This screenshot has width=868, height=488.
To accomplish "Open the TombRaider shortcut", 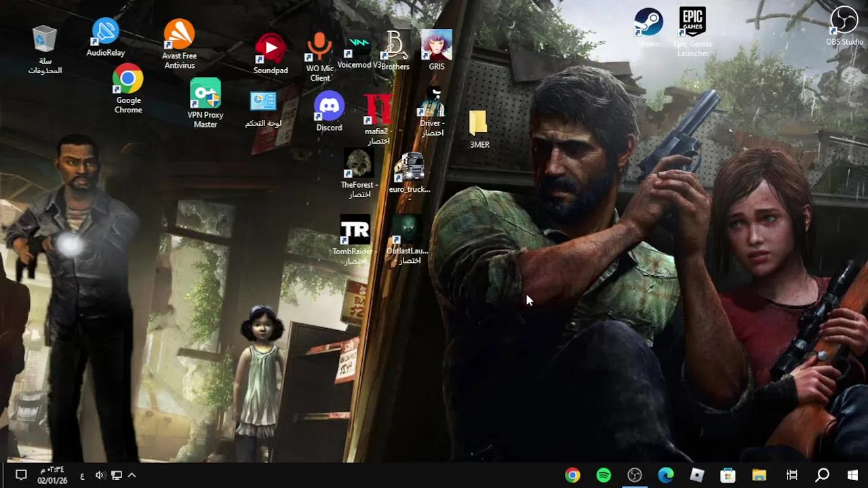I will [x=355, y=241].
